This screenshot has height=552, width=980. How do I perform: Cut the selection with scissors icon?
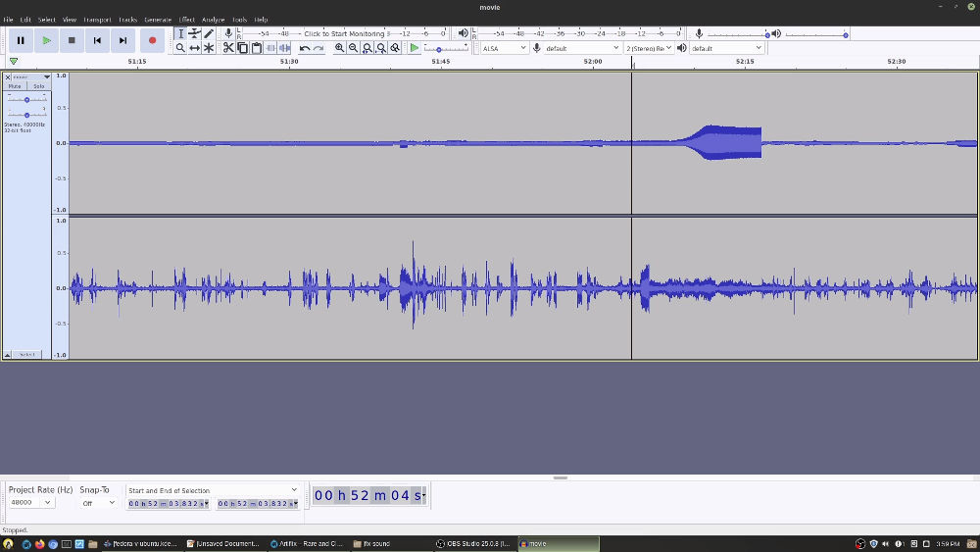pos(228,48)
